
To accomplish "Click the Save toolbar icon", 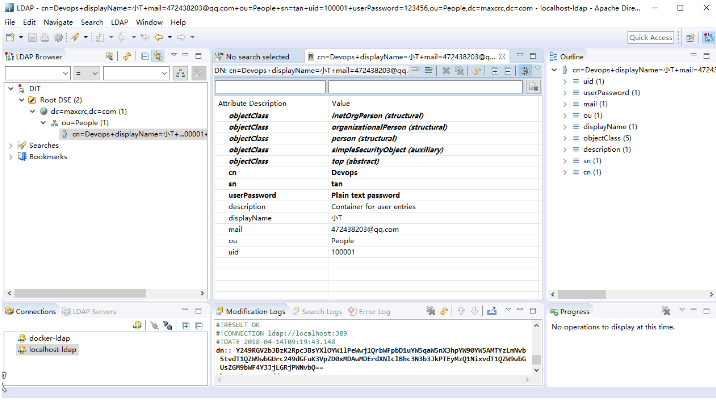I will pos(32,37).
